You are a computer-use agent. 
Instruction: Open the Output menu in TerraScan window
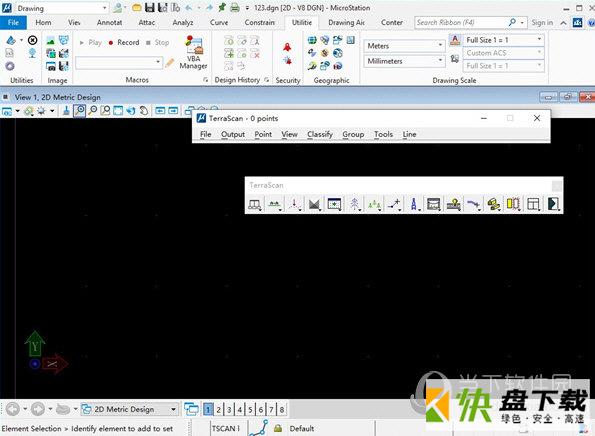233,134
